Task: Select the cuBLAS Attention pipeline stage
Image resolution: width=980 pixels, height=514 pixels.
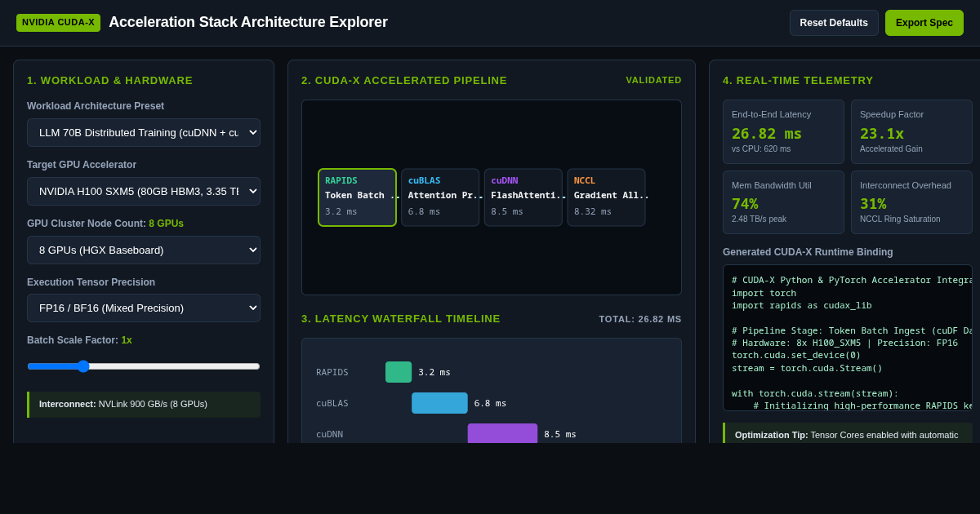Action: (440, 197)
